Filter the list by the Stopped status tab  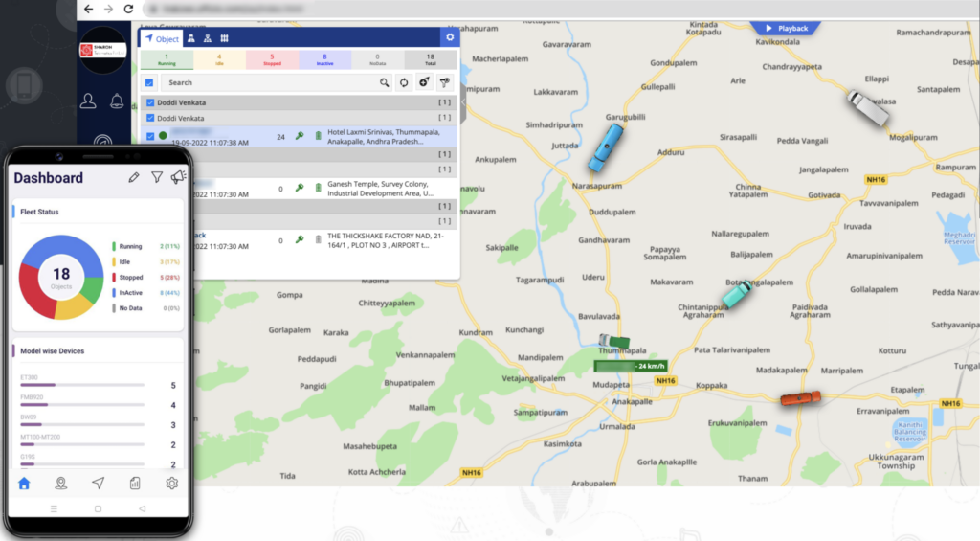(x=272, y=60)
